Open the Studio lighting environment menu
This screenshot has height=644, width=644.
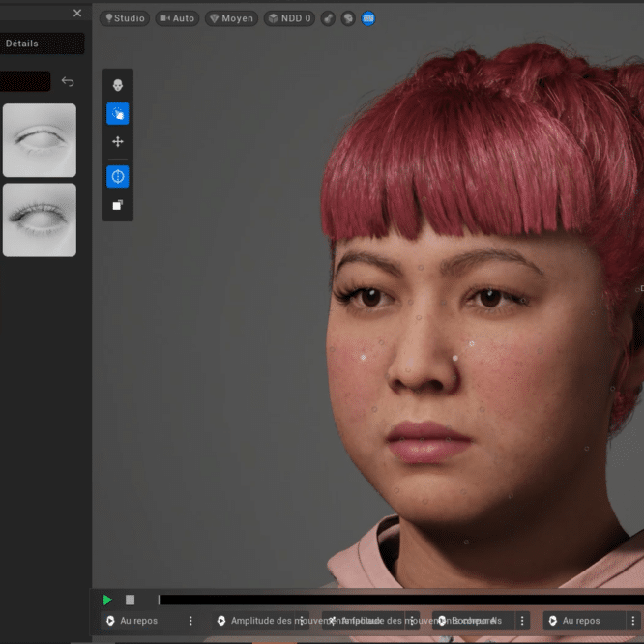tap(125, 18)
